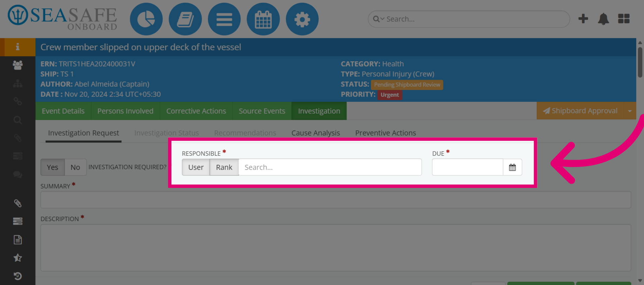The image size is (644, 285).
Task: Focus the Responsible search field
Action: click(330, 167)
